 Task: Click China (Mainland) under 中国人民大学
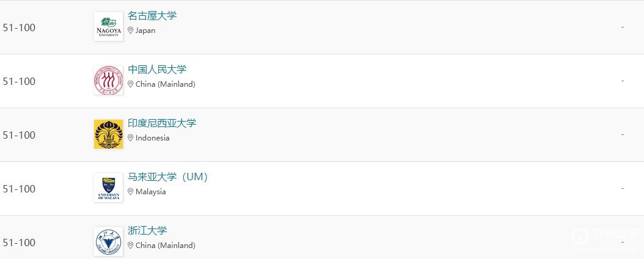click(x=166, y=84)
